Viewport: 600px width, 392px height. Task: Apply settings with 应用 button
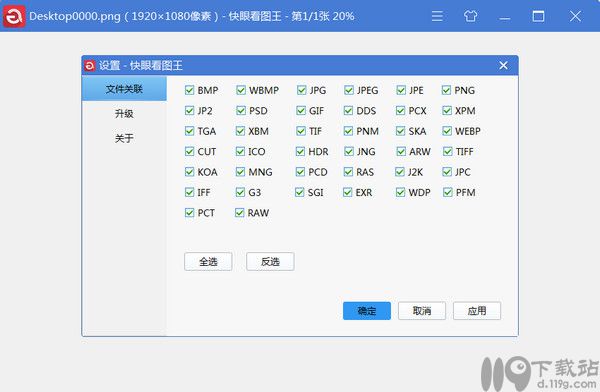(x=477, y=310)
